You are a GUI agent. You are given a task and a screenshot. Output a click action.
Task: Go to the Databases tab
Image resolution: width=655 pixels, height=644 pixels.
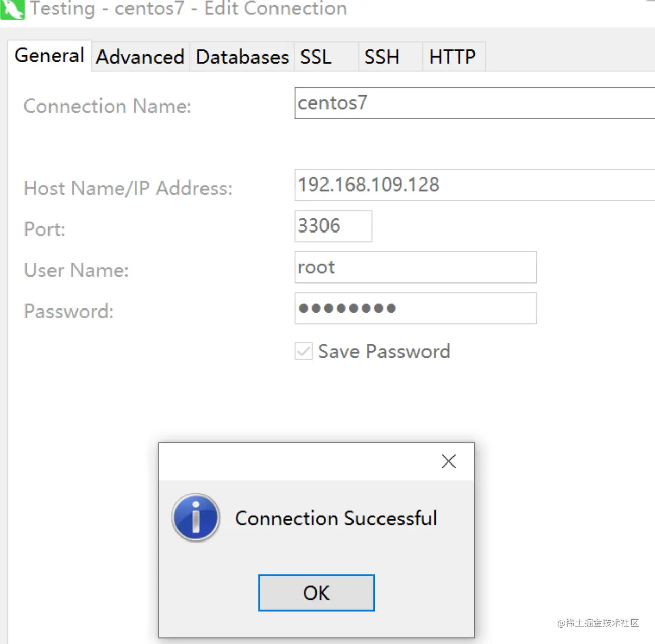(x=242, y=57)
